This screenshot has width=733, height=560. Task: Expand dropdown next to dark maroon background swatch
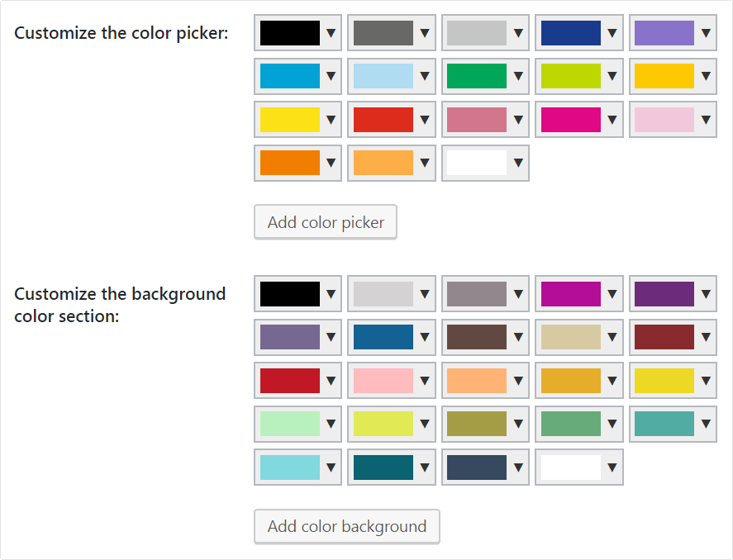click(x=706, y=337)
